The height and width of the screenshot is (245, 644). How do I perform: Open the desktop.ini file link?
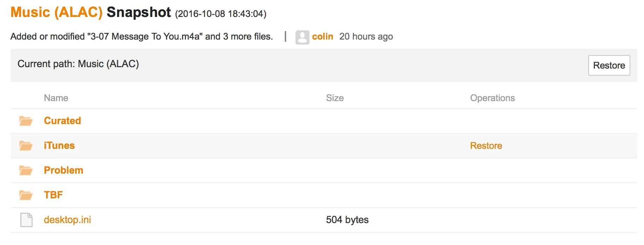[x=67, y=220]
